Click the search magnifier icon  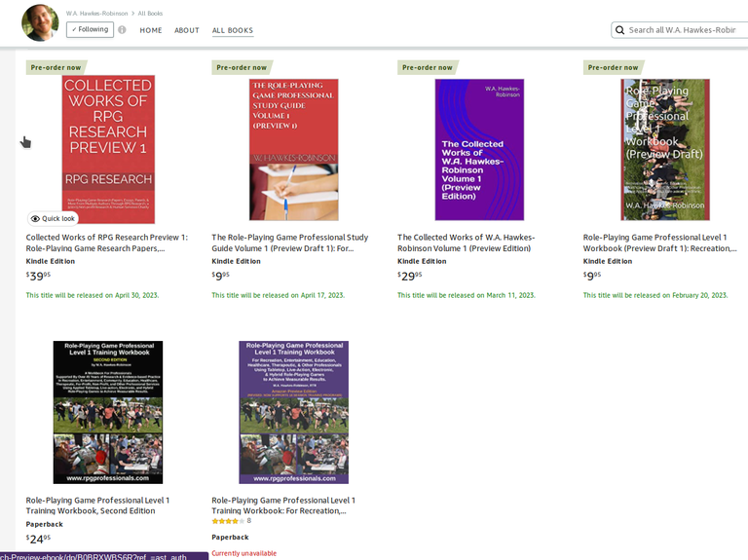click(x=619, y=30)
